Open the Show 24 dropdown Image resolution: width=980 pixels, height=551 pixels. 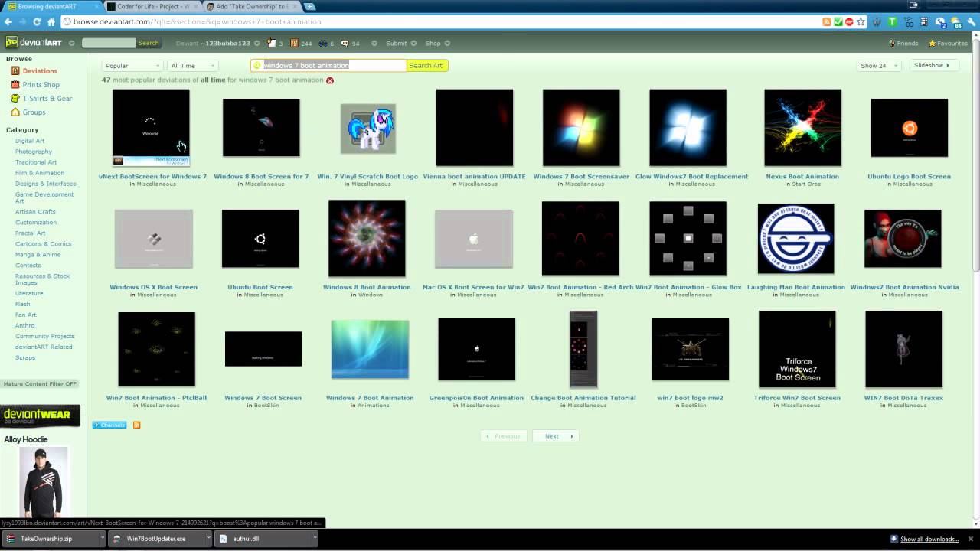877,66
